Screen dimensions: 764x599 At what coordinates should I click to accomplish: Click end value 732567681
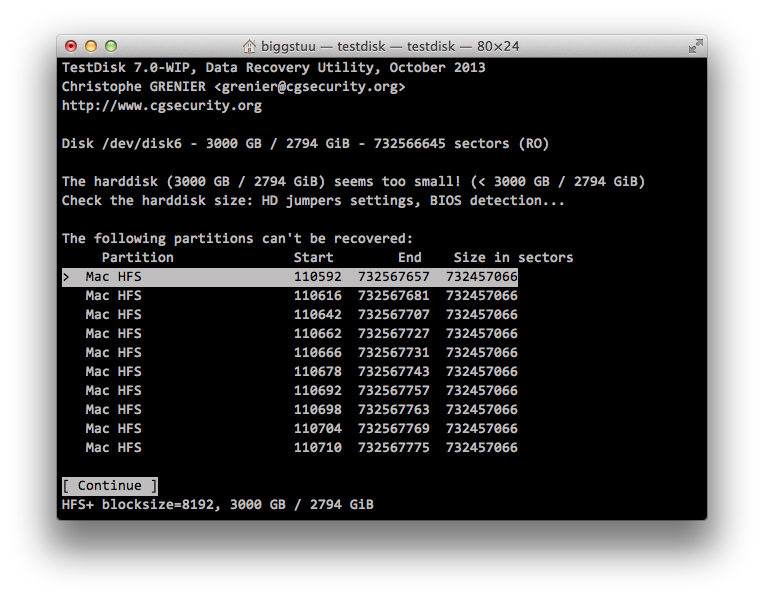(x=394, y=296)
